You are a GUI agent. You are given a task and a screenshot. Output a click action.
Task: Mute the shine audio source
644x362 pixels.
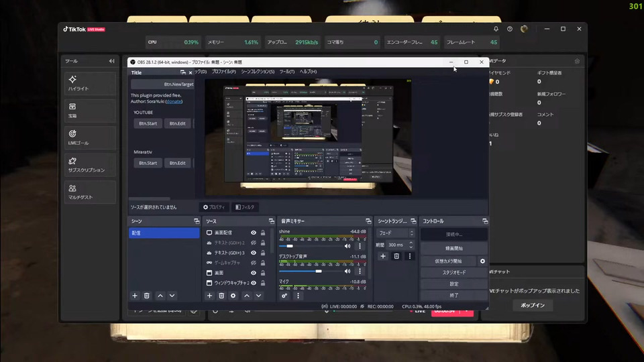(x=347, y=246)
